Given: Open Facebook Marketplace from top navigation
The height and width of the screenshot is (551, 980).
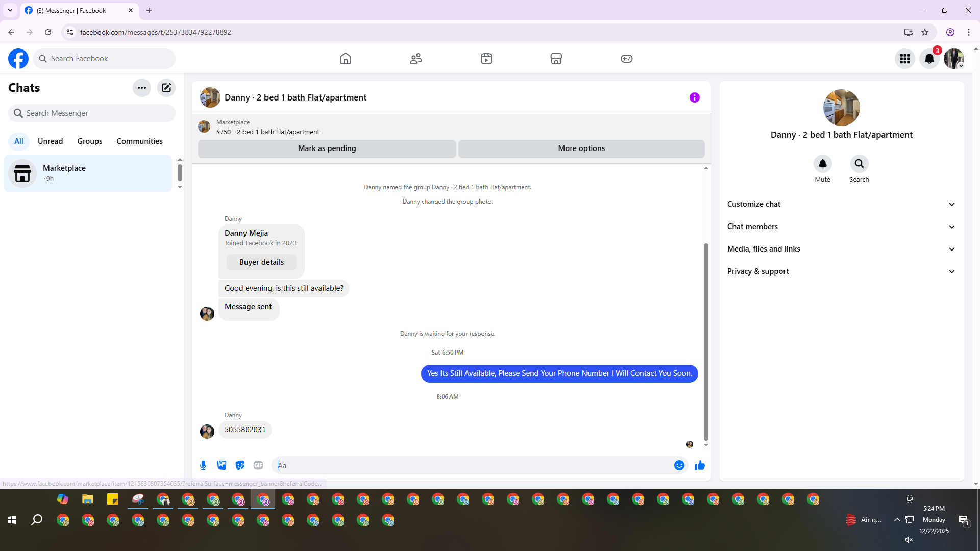Looking at the screenshot, I should coord(556,59).
